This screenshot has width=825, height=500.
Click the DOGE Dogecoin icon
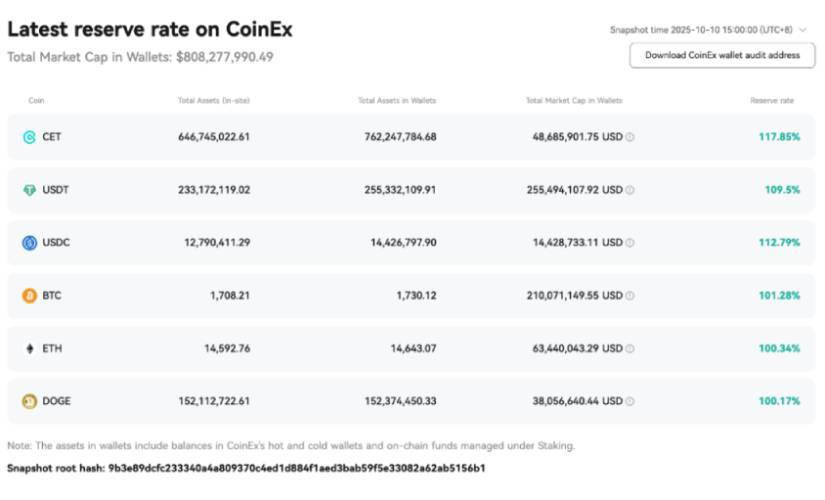(x=29, y=402)
